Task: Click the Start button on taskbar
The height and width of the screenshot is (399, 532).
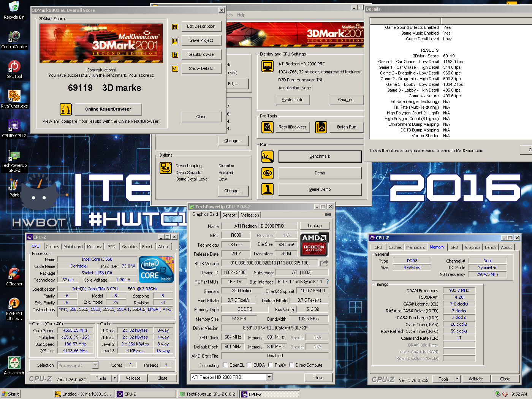Action: (10, 394)
